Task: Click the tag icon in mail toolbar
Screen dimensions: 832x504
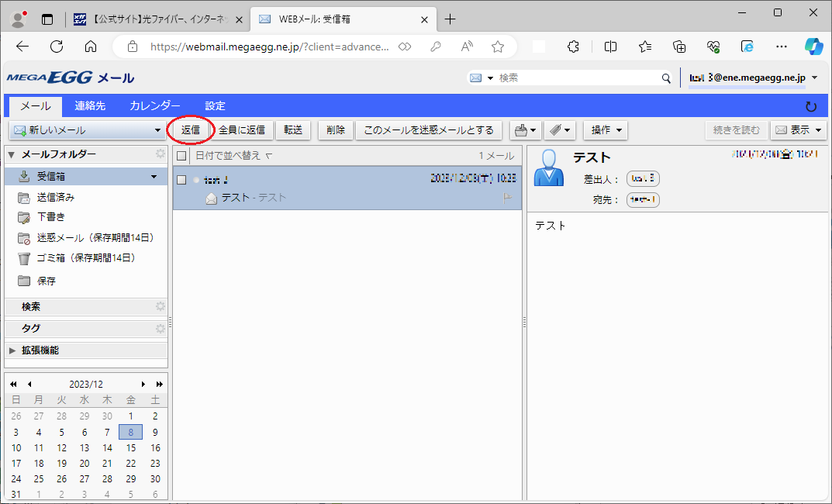Action: (x=554, y=130)
